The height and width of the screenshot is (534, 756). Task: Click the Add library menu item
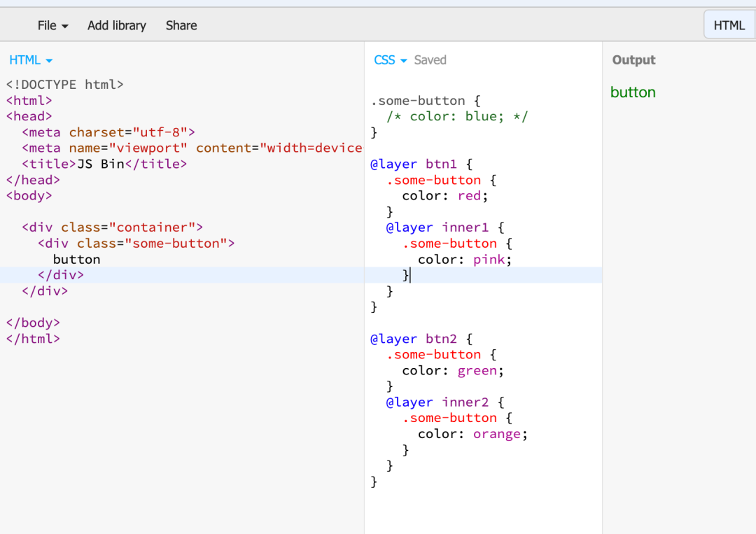117,25
